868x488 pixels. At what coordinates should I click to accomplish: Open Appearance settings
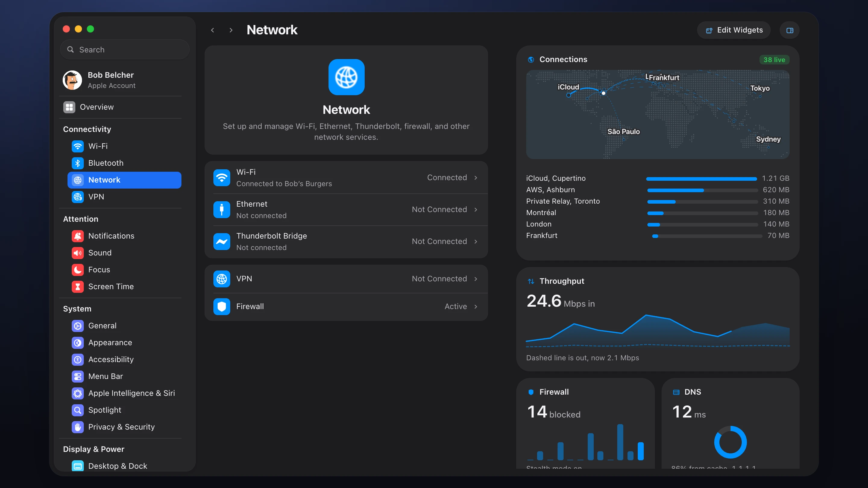click(x=124, y=343)
